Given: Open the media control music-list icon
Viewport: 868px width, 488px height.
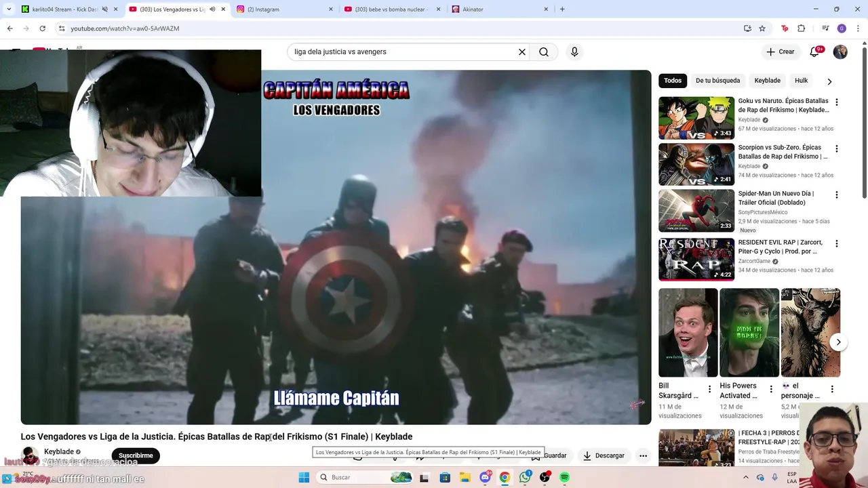Looking at the screenshot, I should pos(825,28).
